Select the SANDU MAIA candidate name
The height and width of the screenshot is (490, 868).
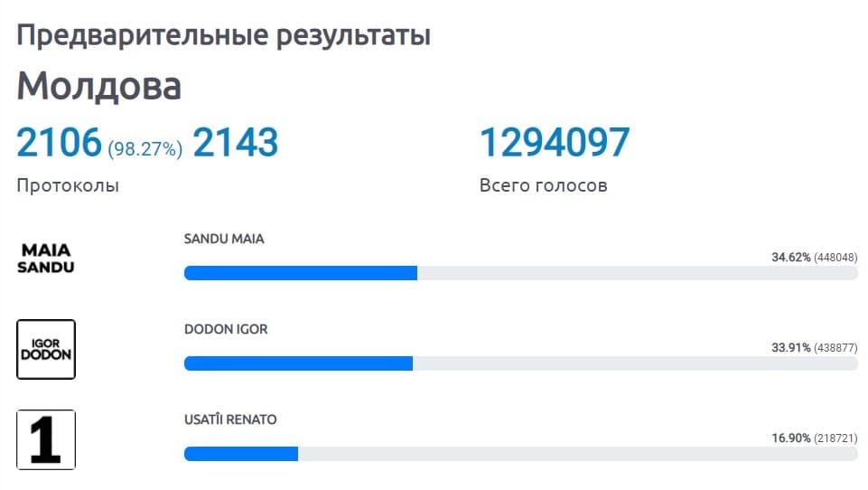point(224,239)
